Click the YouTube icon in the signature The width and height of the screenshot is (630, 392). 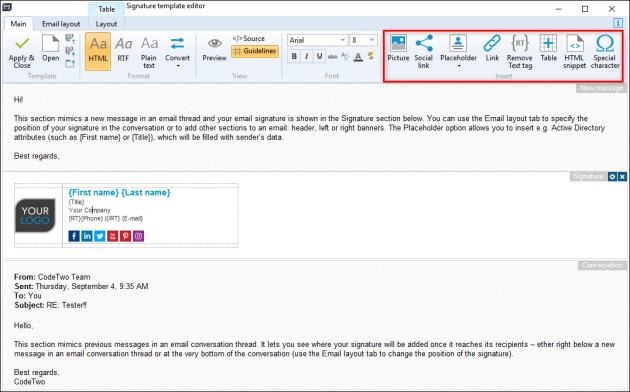[112, 236]
